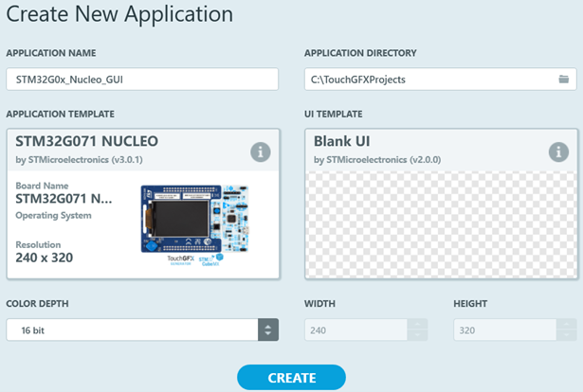This screenshot has width=583, height=392.
Task: Click the Height value field 320
Action: pyautogui.click(x=505, y=330)
